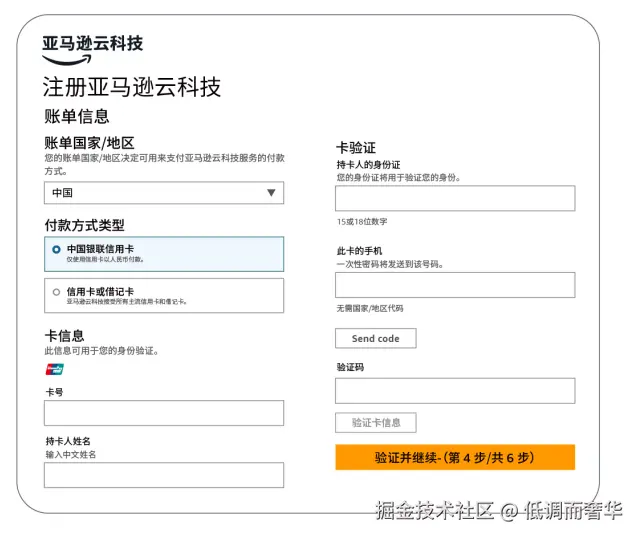639x538 pixels.
Task: Click the 注册亚马逊云科技 heading
Action: (132, 87)
